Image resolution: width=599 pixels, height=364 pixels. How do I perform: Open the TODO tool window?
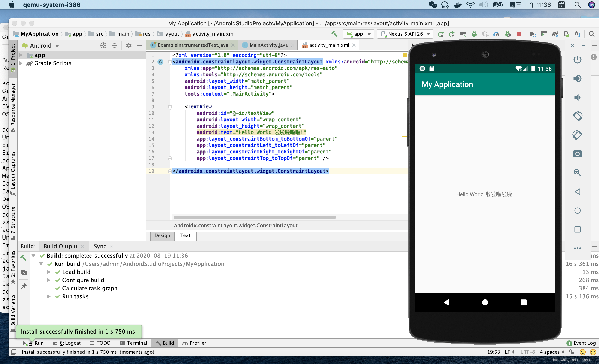click(100, 343)
